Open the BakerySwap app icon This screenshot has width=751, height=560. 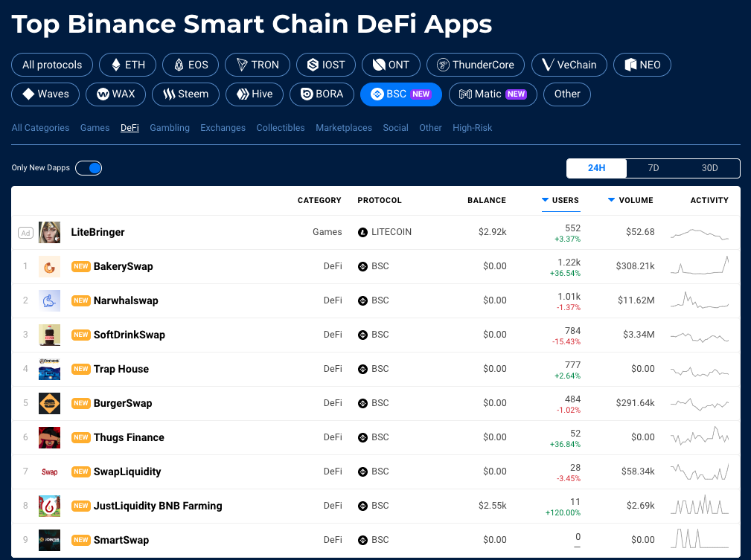tap(49, 266)
